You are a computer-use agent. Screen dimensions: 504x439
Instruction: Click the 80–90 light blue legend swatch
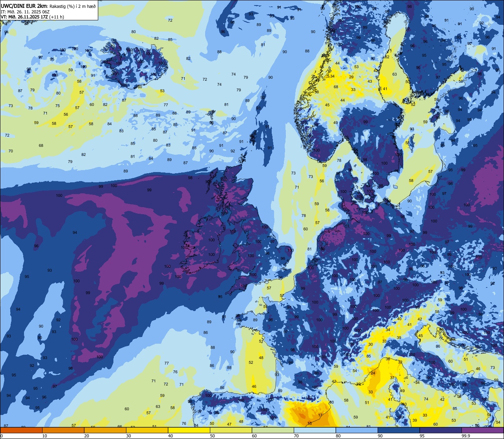[x=357, y=430]
